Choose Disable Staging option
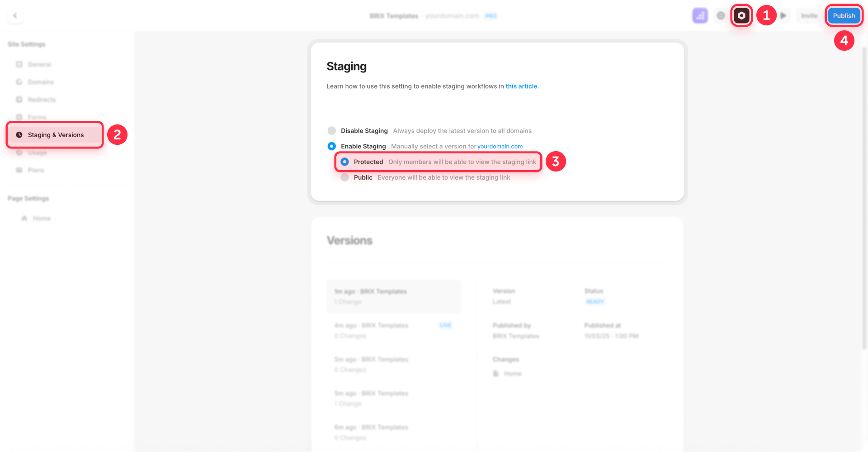Image resolution: width=868 pixels, height=452 pixels. (x=331, y=130)
